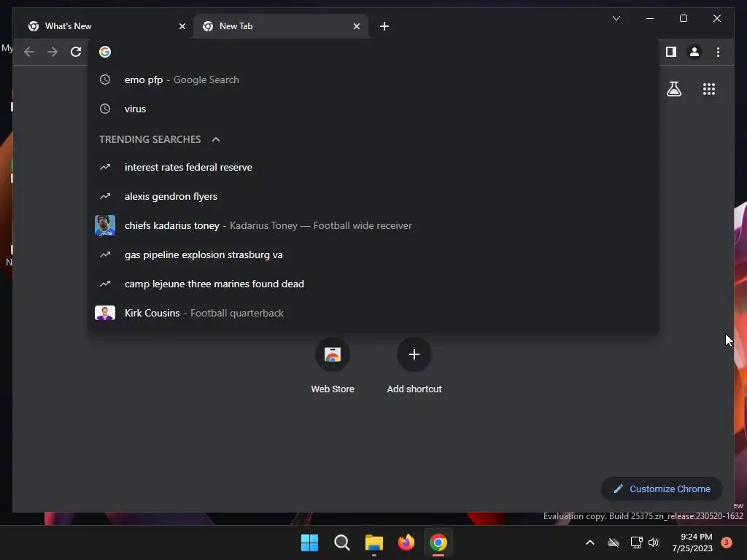Screen dimensions: 747x560
Task: Click trending icon beside 'interest rates federal reserve'
Action: click(105, 167)
